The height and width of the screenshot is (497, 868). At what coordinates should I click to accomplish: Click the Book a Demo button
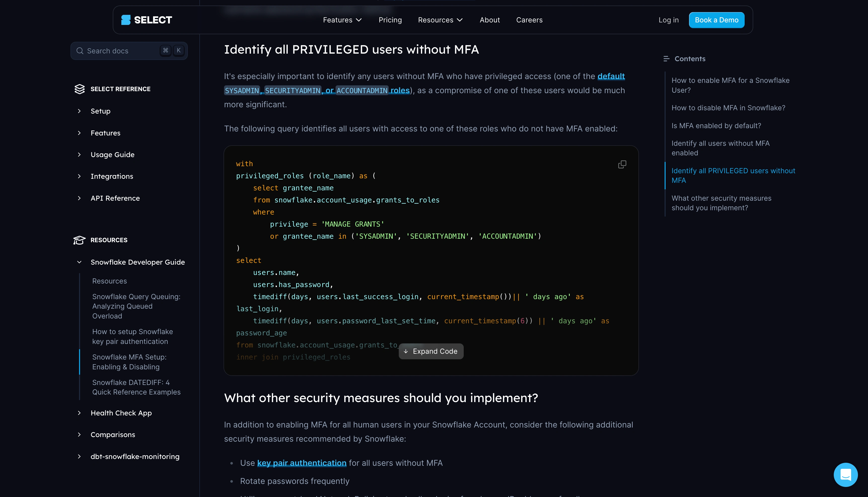[x=716, y=20]
